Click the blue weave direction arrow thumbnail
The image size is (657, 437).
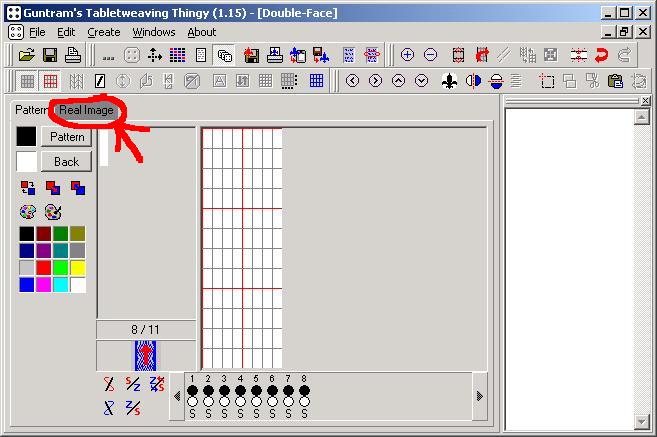point(145,356)
